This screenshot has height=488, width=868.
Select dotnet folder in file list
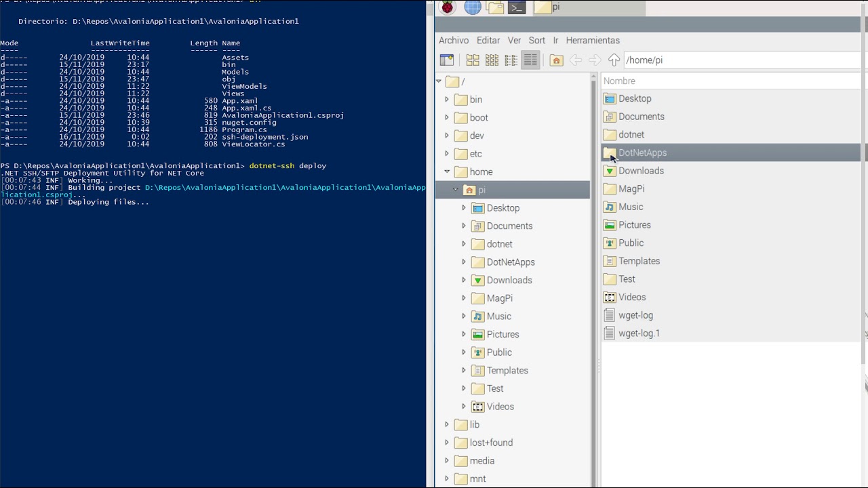[x=731, y=135]
